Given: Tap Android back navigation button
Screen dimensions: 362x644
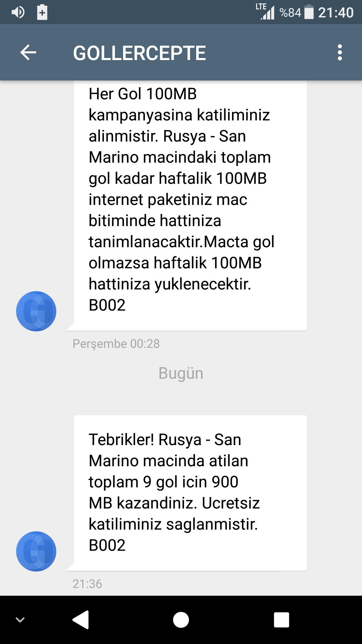Looking at the screenshot, I should click(81, 620).
